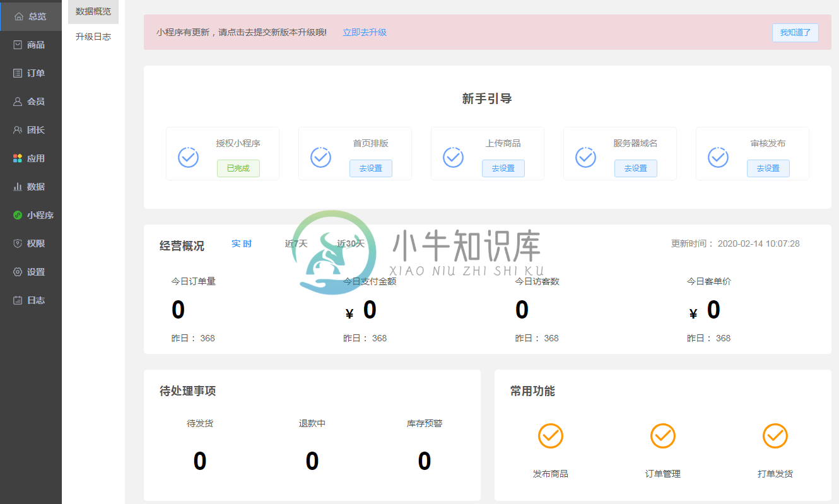Select the 数据概览 submenu item

[x=93, y=11]
